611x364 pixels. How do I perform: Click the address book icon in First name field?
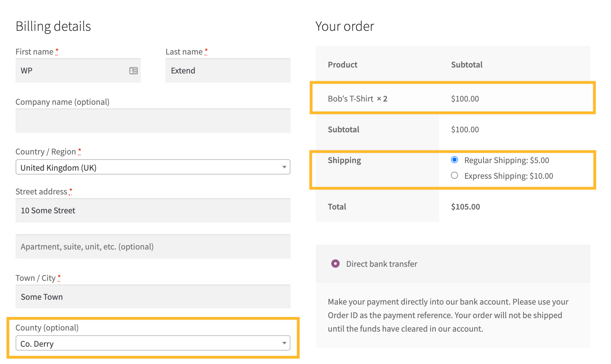click(x=133, y=70)
